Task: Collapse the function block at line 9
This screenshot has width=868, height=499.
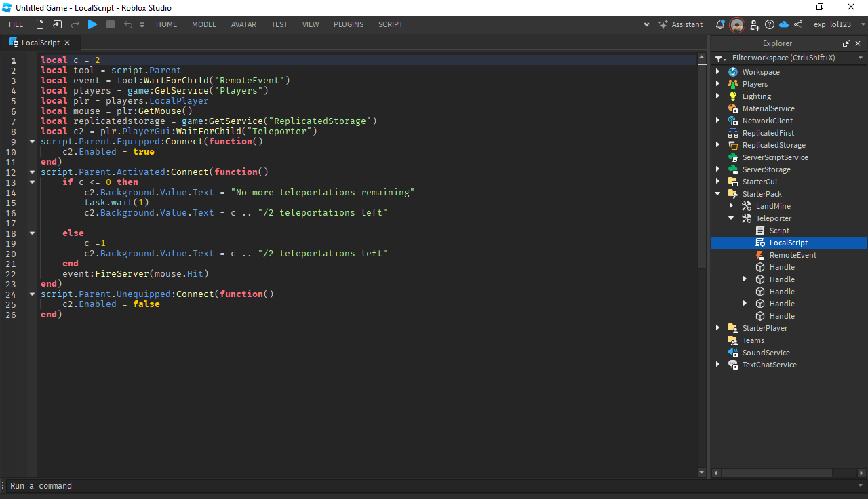Action: coord(32,142)
